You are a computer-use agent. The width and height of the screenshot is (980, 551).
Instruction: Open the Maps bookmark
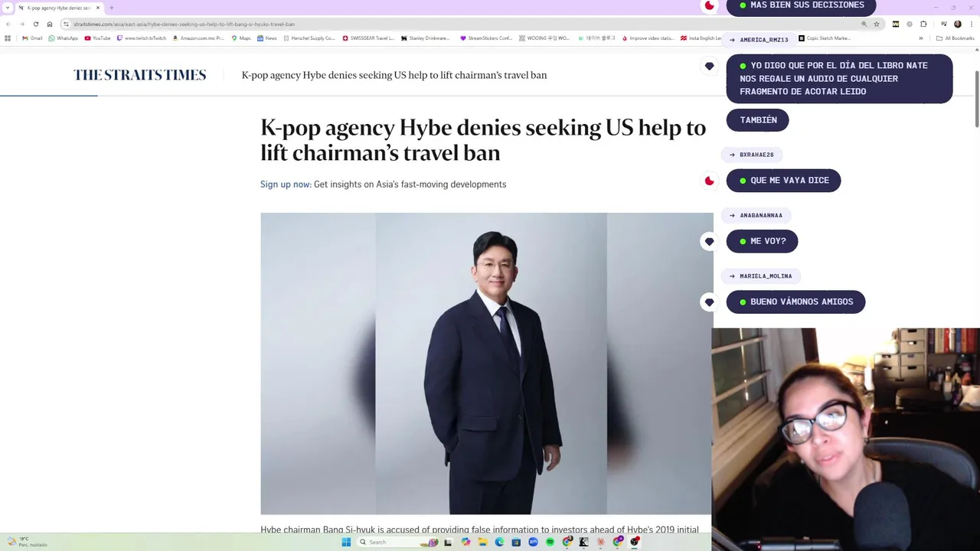tap(241, 38)
